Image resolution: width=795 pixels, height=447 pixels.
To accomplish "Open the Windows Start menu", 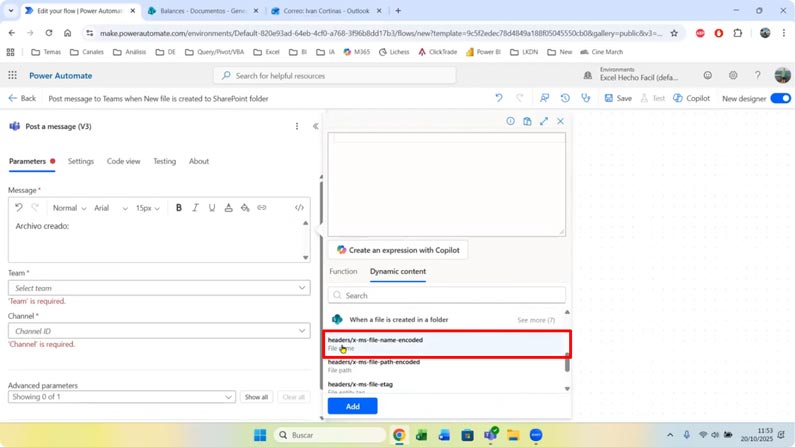I will point(260,435).
